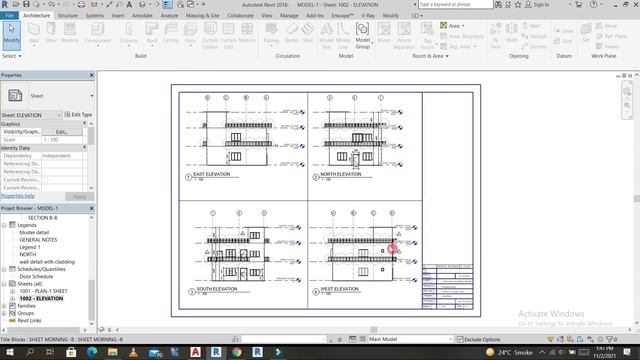
Task: Click the Text tool 'A' in quick access
Action: coord(129,4)
